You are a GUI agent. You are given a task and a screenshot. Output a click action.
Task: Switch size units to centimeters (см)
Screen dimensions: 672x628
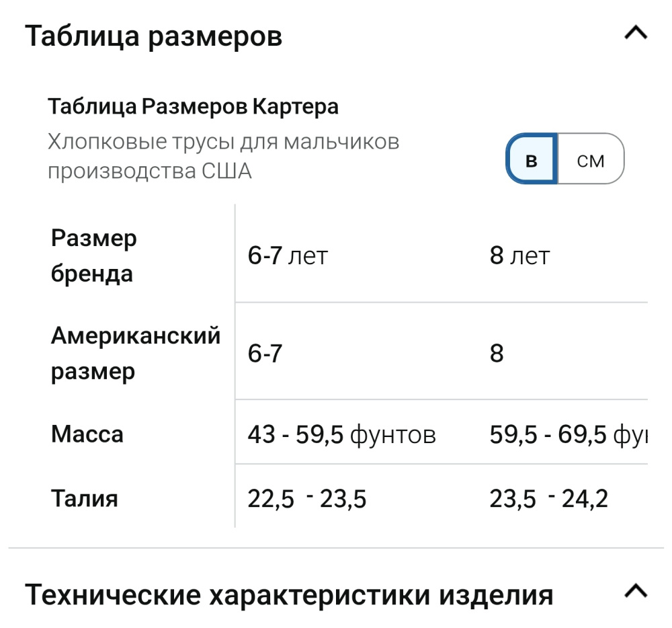[591, 159]
